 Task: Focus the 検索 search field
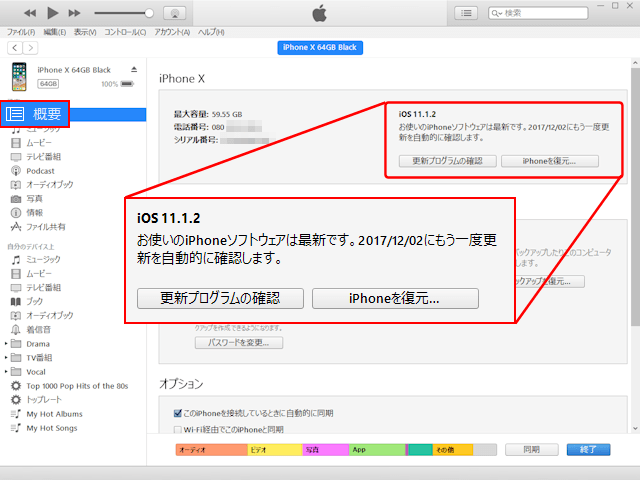click(x=538, y=13)
